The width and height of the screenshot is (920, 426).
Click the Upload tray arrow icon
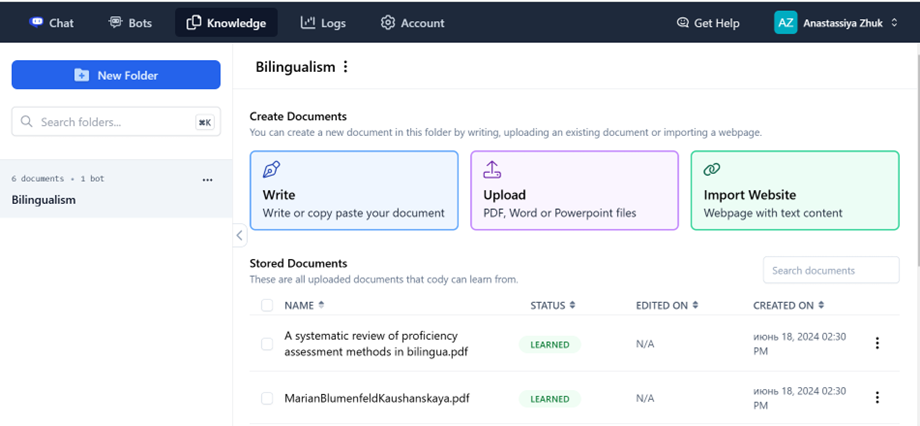492,170
